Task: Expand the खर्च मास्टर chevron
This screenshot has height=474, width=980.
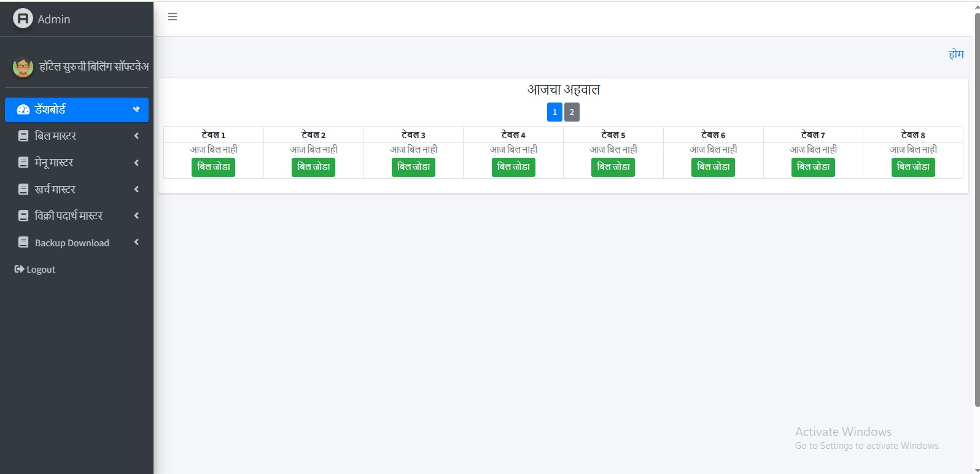Action: click(136, 189)
